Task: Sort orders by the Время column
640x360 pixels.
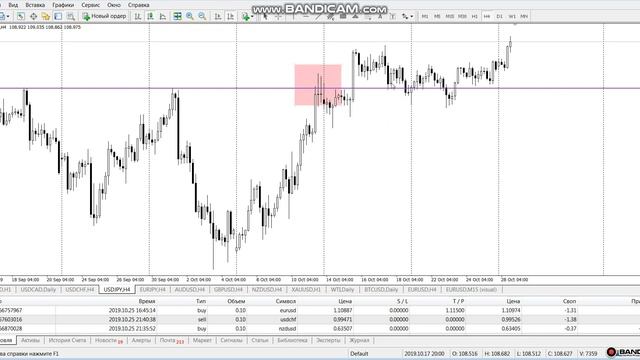Action: click(x=147, y=301)
